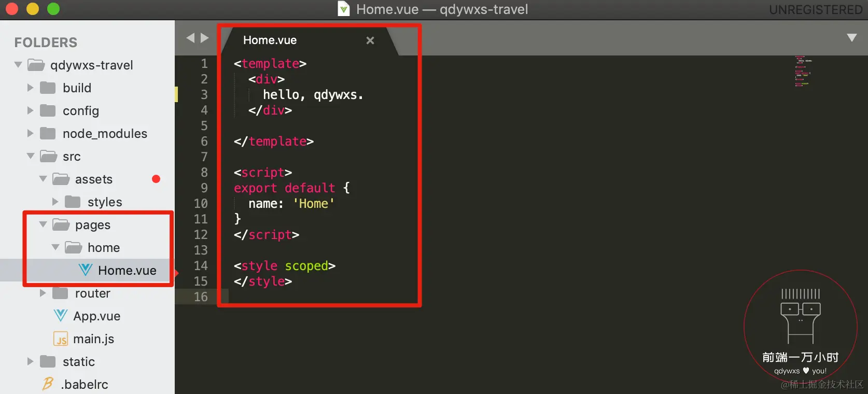This screenshot has width=868, height=394.
Task: Go to previous tab with left arrow
Action: 190,38
